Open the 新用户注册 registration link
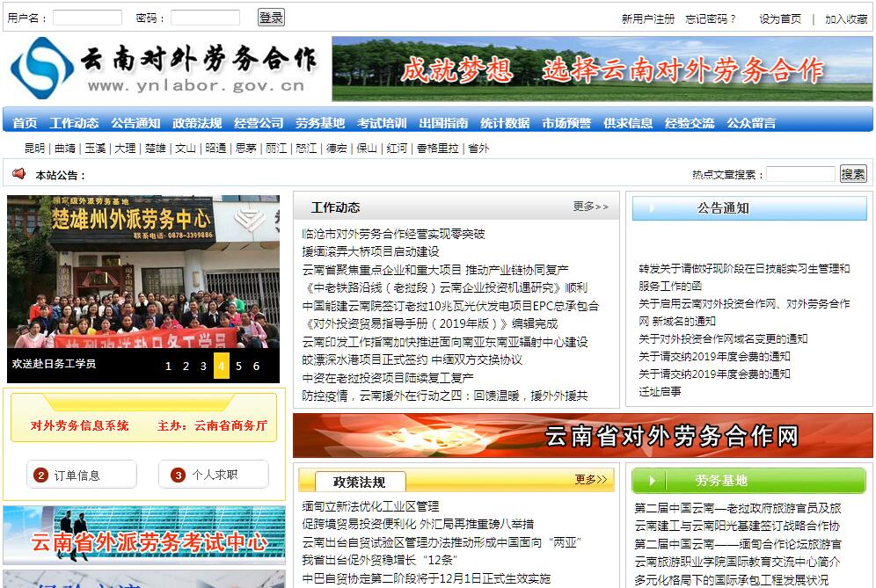 648,19
